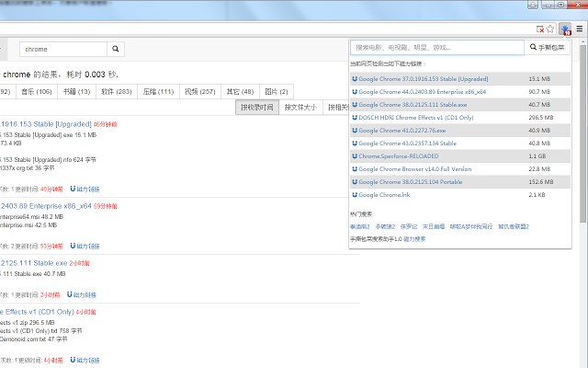Click file line 'nterprise64.msi 48.2 MB'
588x368 pixels.
coord(32,217)
